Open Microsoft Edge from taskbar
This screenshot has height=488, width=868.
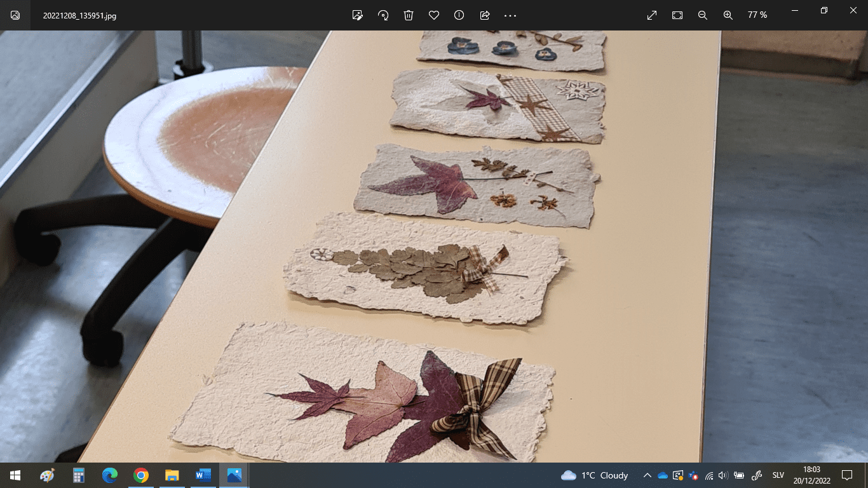(x=110, y=475)
